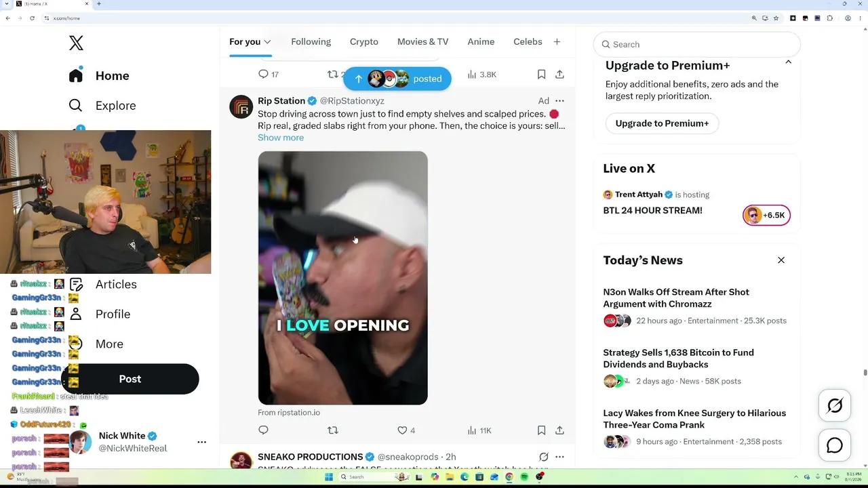The height and width of the screenshot is (488, 868).
Task: Close the Today's News panel
Action: [x=781, y=260]
